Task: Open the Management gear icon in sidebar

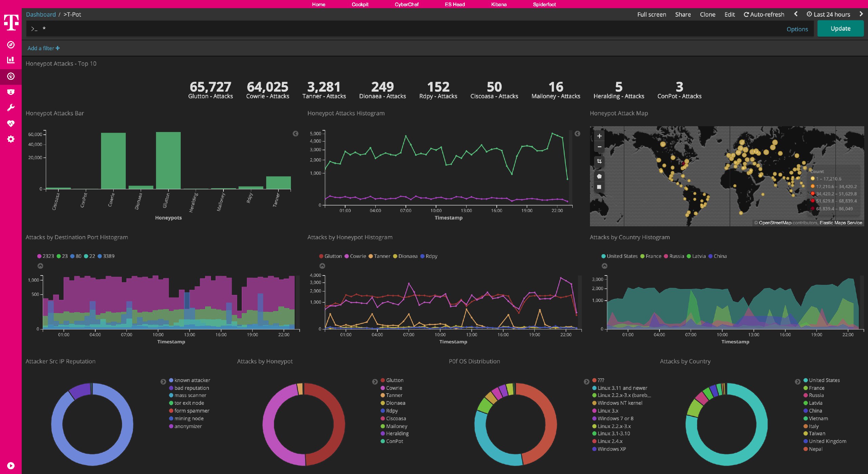Action: point(11,139)
